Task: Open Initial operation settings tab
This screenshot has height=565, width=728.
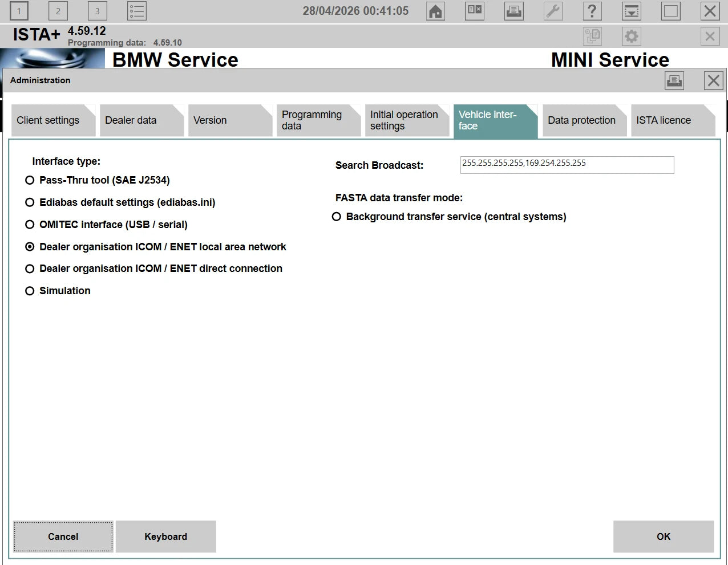Action: coord(407,120)
